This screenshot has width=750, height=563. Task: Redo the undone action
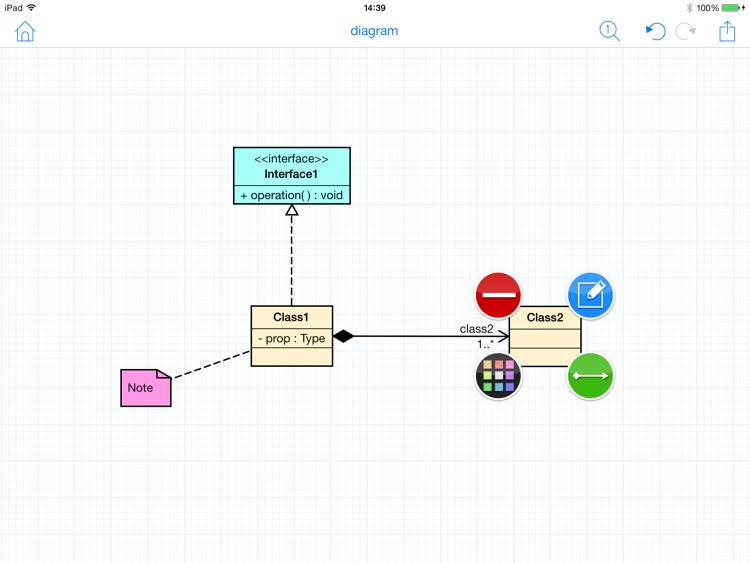click(685, 32)
